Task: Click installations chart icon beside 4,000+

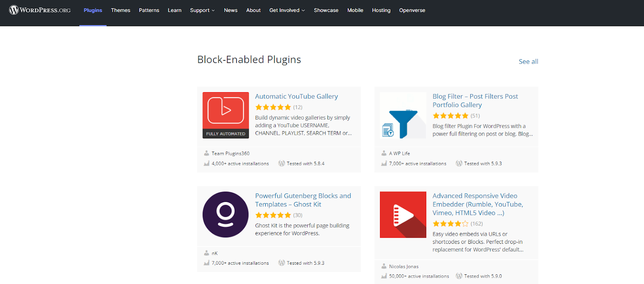Action: coord(206,163)
